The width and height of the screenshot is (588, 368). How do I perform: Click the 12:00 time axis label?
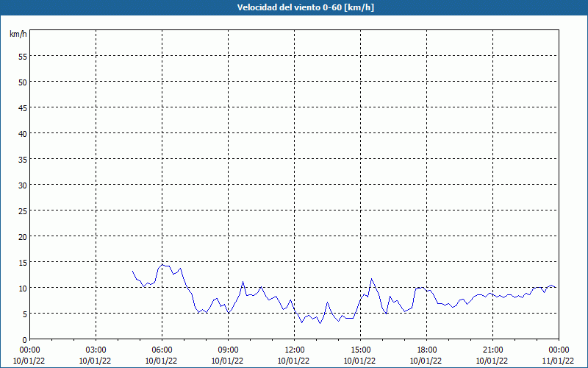coord(295,350)
